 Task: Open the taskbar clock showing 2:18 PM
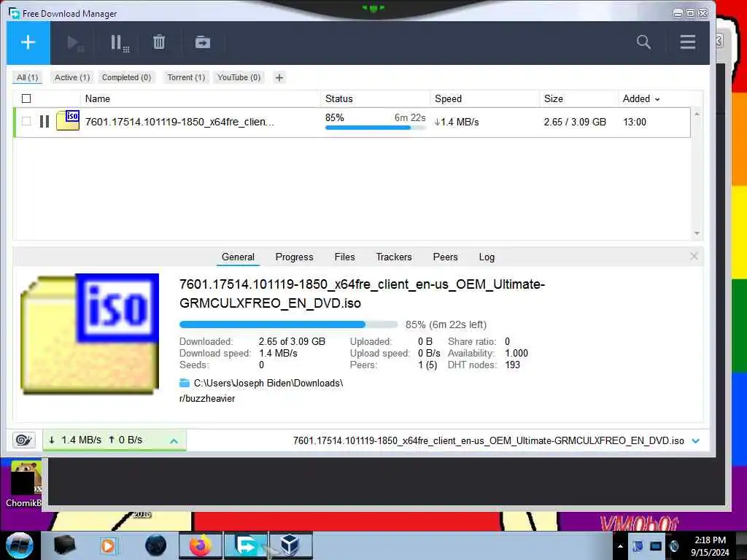pyautogui.click(x=710, y=546)
